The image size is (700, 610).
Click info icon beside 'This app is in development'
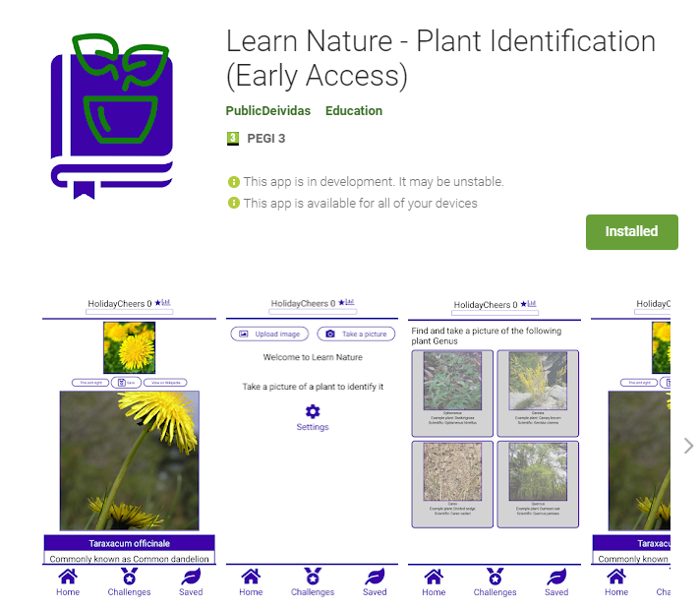[x=234, y=182]
